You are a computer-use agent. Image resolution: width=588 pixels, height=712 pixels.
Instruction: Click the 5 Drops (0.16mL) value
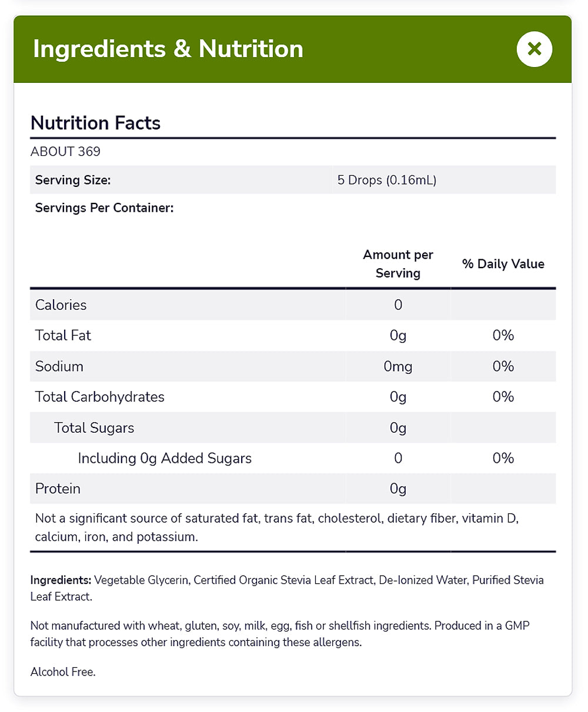386,180
